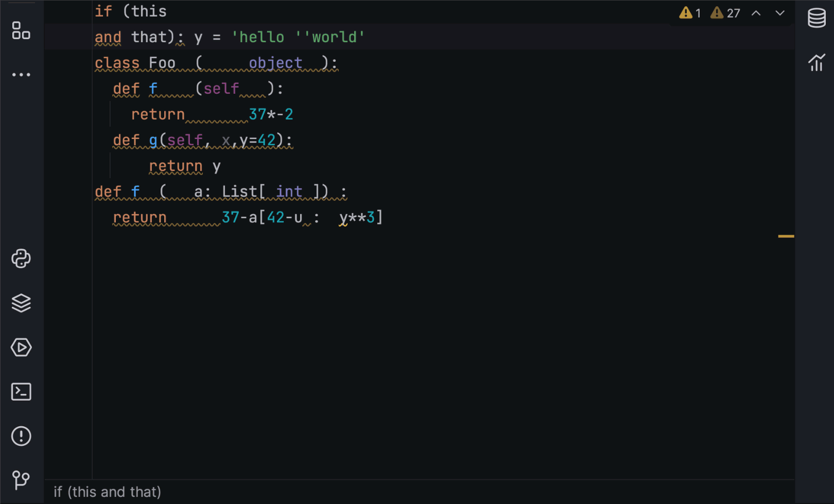Open the Git version control tool window
This screenshot has height=504, width=834.
coord(21,481)
